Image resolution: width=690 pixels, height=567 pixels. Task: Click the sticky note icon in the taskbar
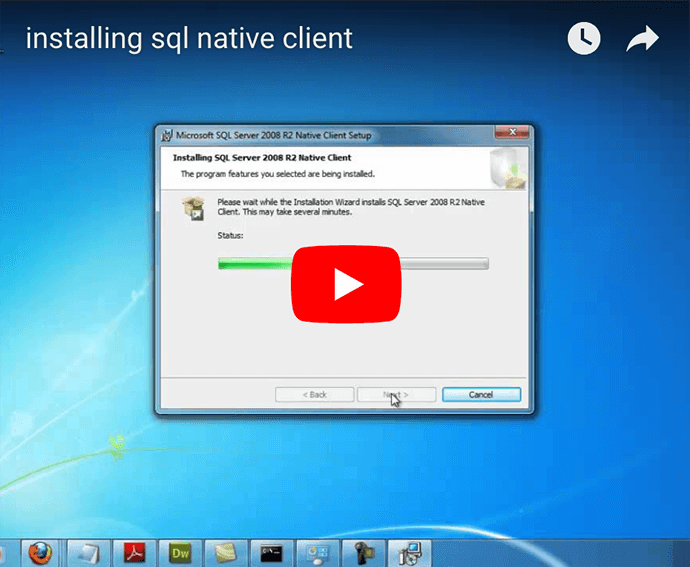point(226,553)
